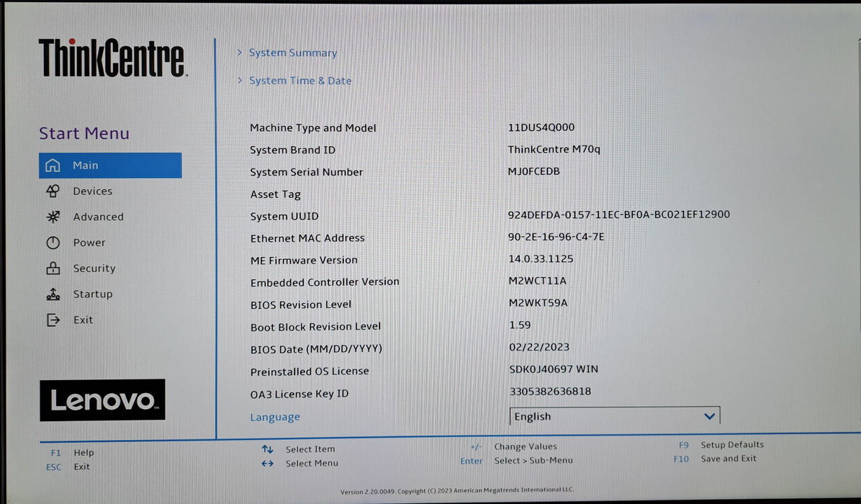
Task: Expand the System Summary chevron
Action: 240,52
